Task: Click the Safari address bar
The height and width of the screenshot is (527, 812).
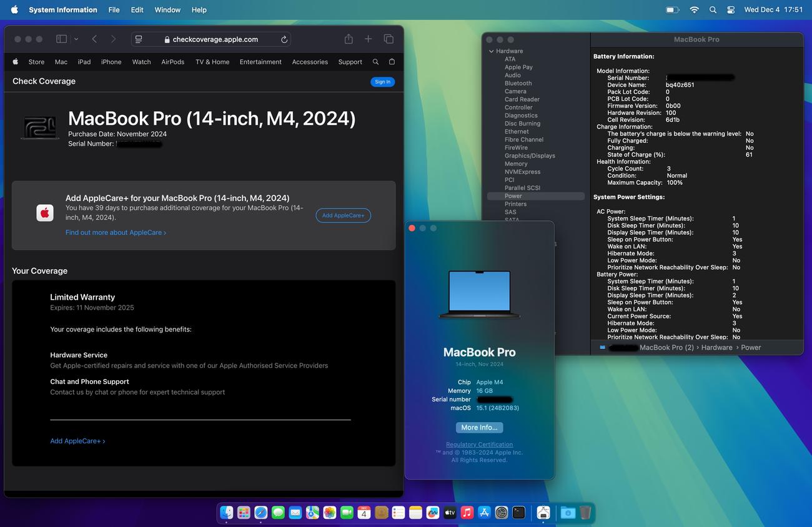Action: click(x=211, y=39)
